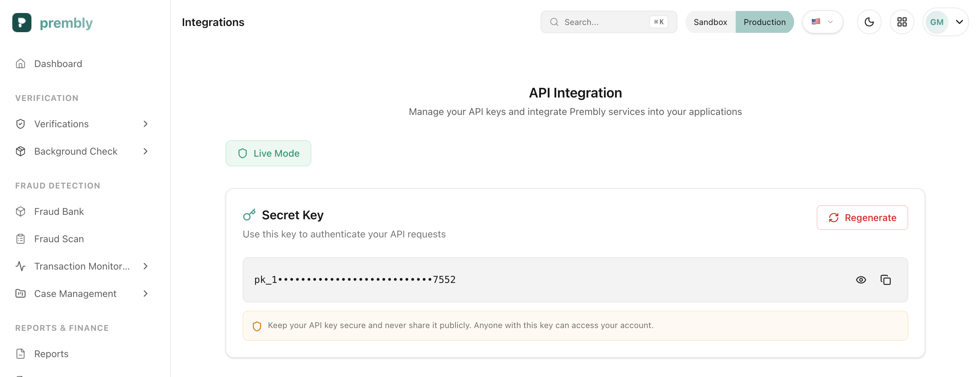Click the Prembly logo icon
Screen dimensions: 980x377
pyautogui.click(x=22, y=23)
